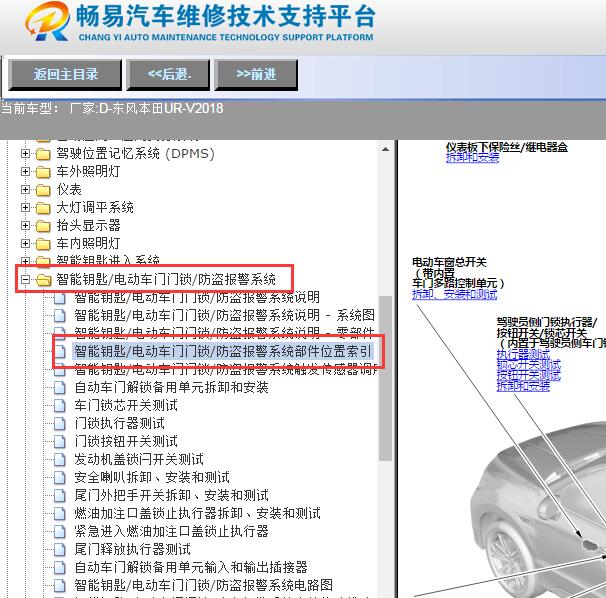Click the page icon of 门锁按钮开关测试
Image resolution: width=606 pixels, height=598 pixels.
60,441
